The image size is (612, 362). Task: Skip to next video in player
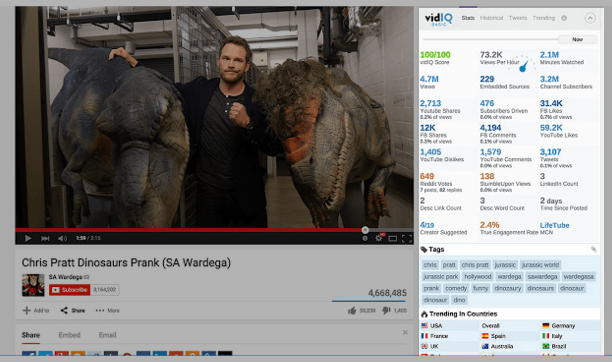tap(45, 238)
